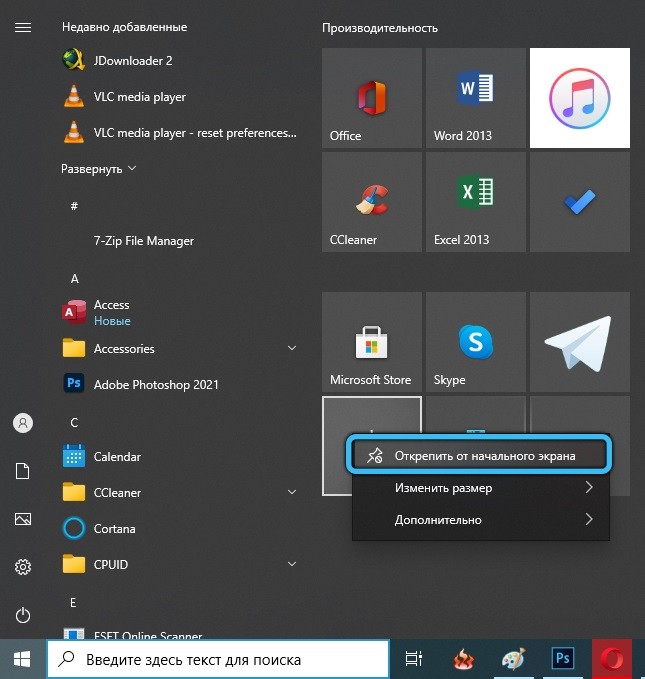Click the A letter header
The height and width of the screenshot is (679, 645).
[x=75, y=278]
